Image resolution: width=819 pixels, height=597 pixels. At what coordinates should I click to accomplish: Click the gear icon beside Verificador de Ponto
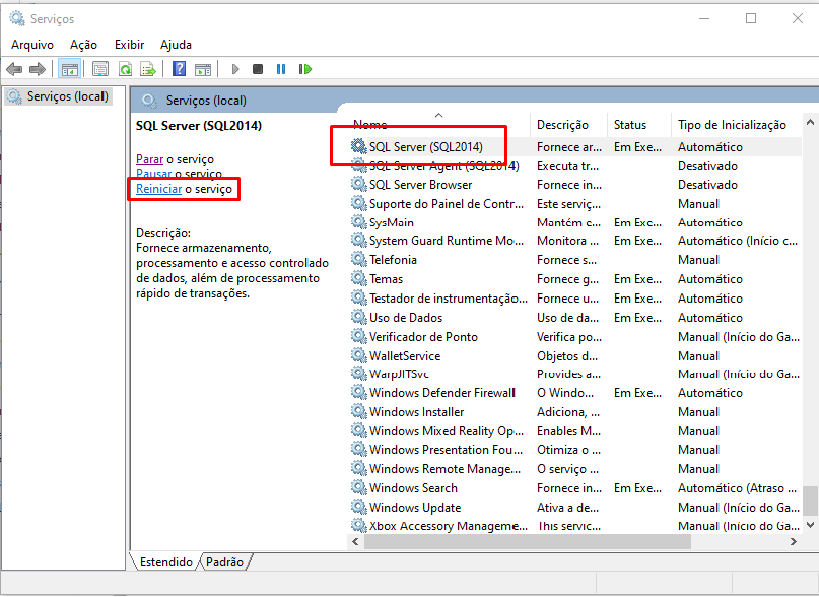click(358, 336)
